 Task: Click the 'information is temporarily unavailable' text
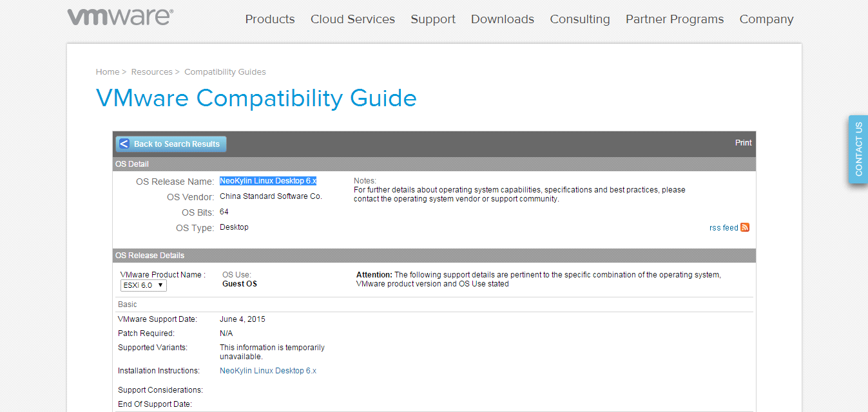(x=272, y=352)
